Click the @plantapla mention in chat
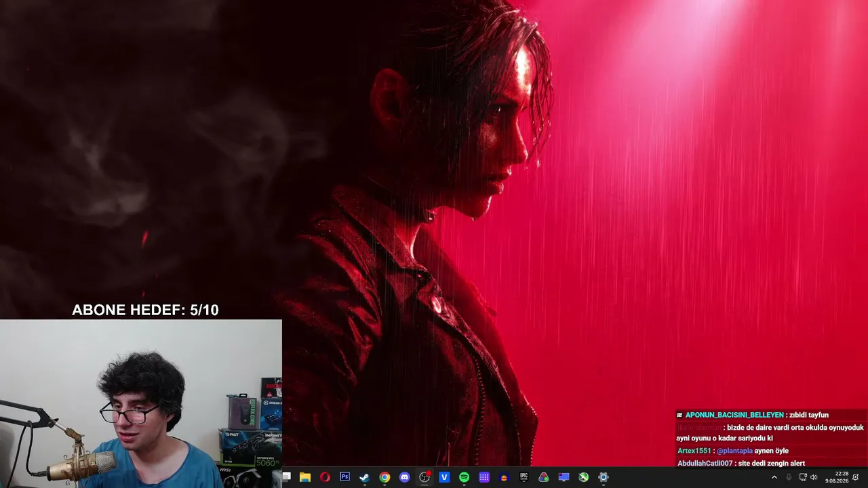The height and width of the screenshot is (488, 868). (735, 451)
